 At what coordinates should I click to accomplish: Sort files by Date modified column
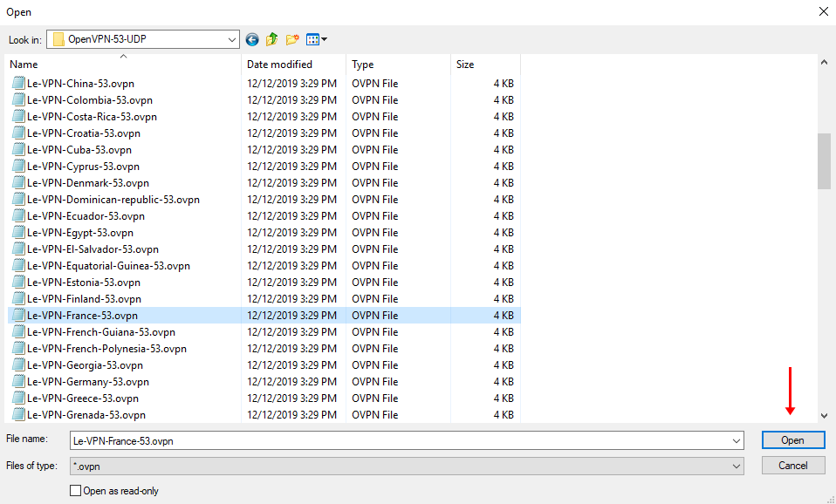click(x=293, y=64)
